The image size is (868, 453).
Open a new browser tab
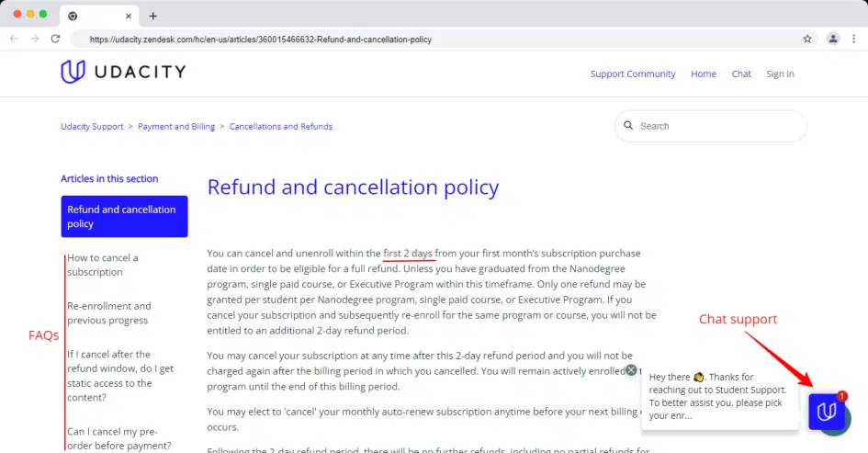152,16
